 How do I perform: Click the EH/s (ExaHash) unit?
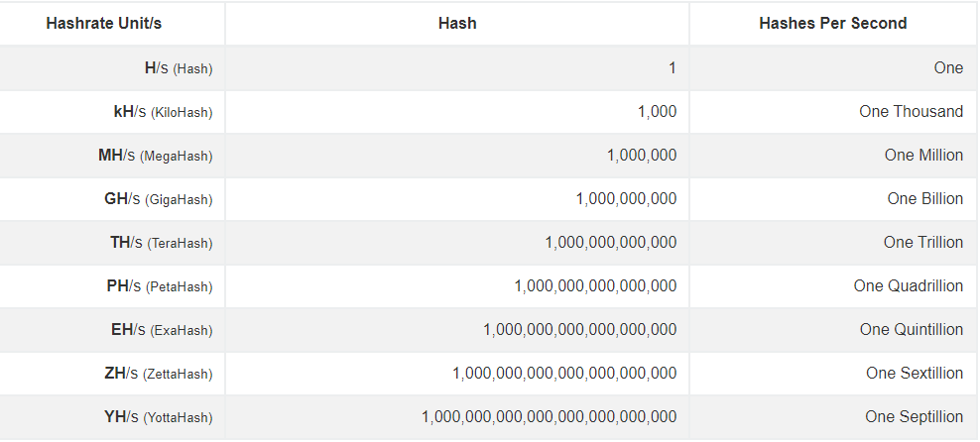point(162,330)
